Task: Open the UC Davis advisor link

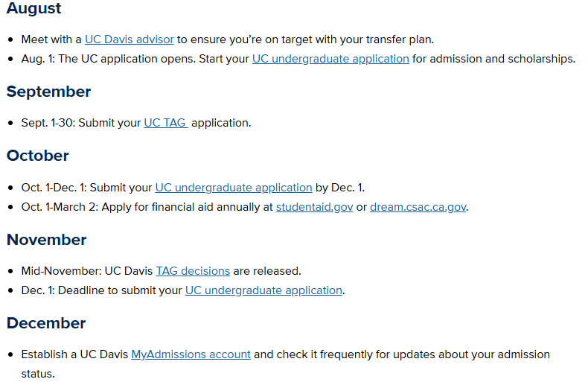Action: coord(129,39)
